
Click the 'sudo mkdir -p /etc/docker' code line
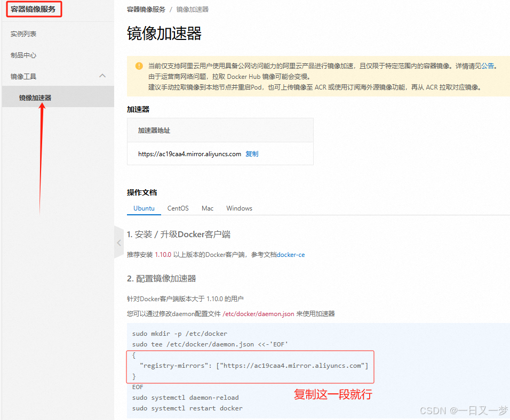[x=180, y=334]
